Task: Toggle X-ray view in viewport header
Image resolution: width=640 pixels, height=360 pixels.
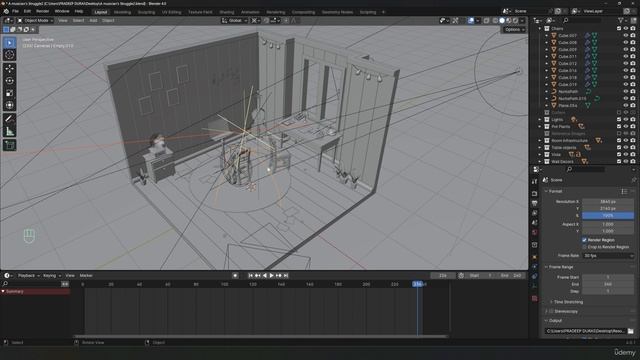Action: pos(487,20)
